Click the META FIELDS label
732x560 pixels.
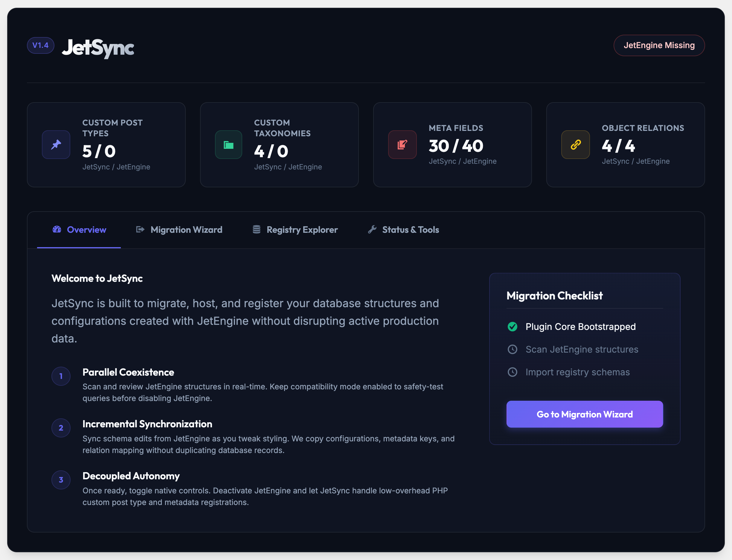pos(456,128)
